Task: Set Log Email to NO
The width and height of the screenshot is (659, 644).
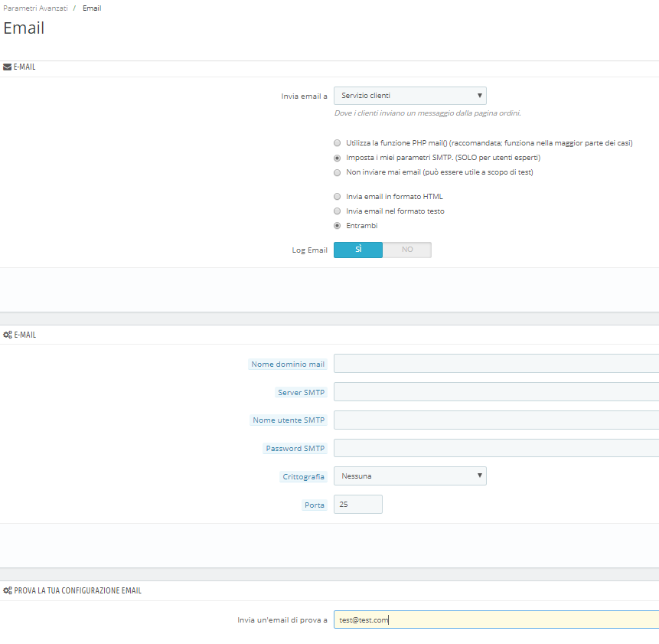Action: [x=407, y=250]
